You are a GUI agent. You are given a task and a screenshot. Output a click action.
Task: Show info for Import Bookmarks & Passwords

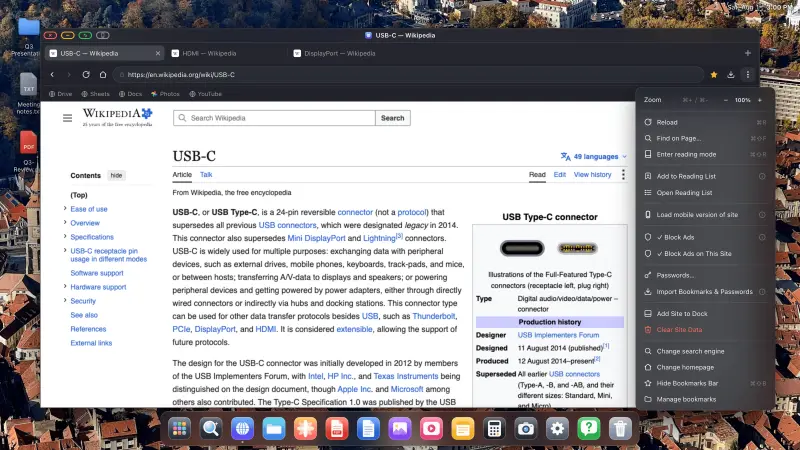coord(762,292)
